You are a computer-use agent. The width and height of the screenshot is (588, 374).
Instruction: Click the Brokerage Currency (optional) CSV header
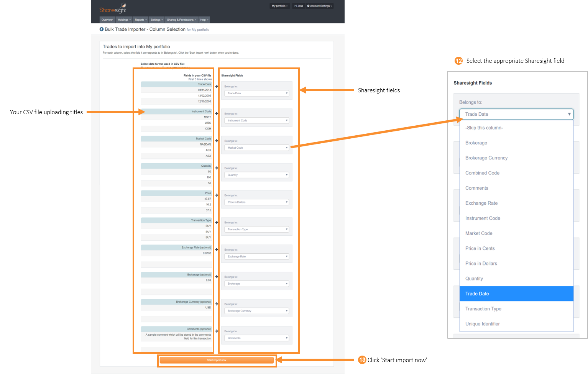point(176,302)
